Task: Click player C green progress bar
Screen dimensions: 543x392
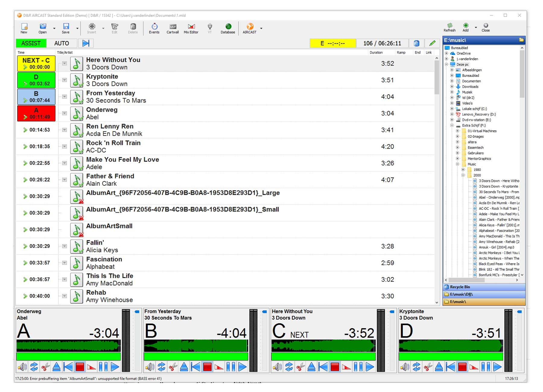Action: tap(323, 356)
